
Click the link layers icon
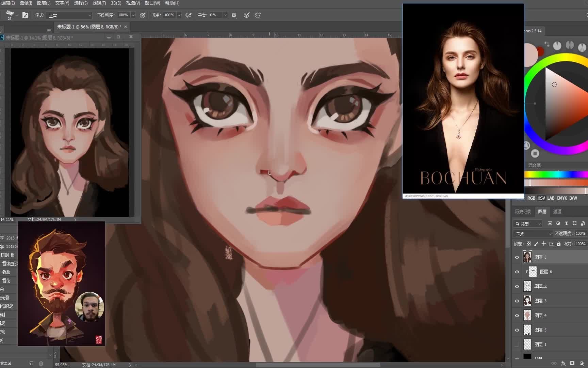[554, 363]
